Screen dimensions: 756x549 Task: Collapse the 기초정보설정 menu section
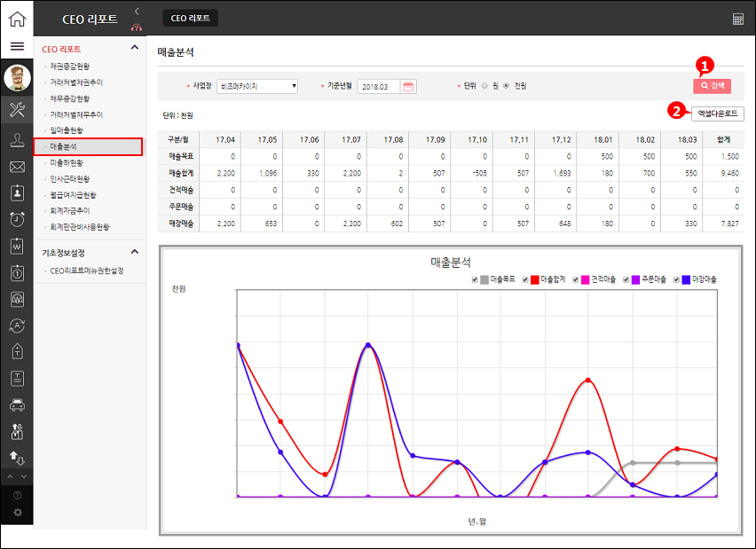(135, 252)
